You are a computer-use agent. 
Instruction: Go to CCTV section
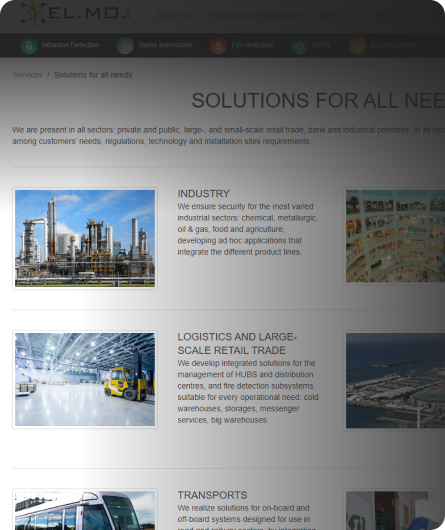(322, 45)
